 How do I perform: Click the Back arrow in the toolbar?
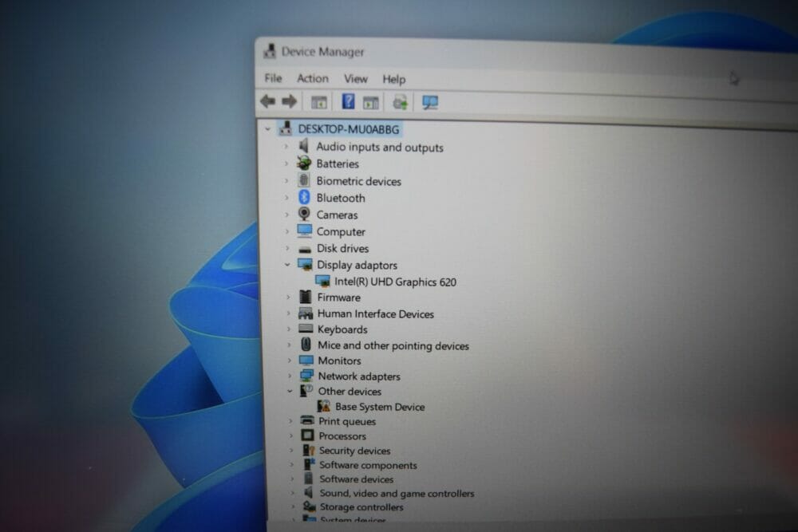pos(267,101)
